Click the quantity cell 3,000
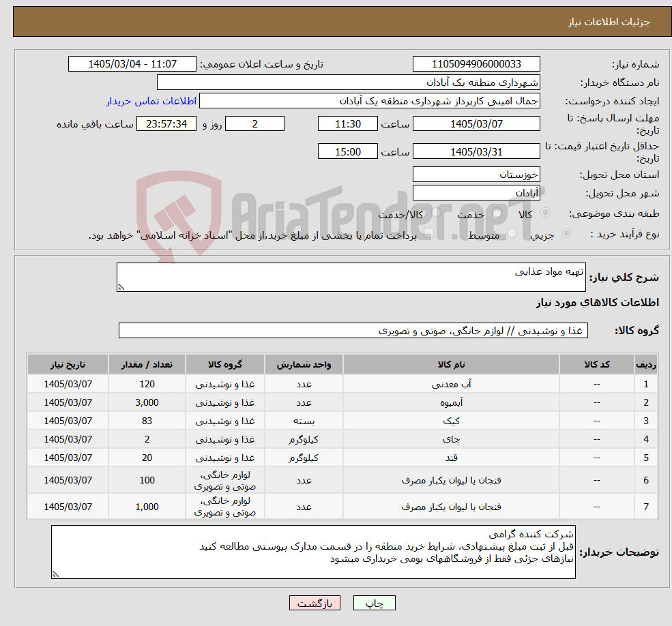 (147, 402)
